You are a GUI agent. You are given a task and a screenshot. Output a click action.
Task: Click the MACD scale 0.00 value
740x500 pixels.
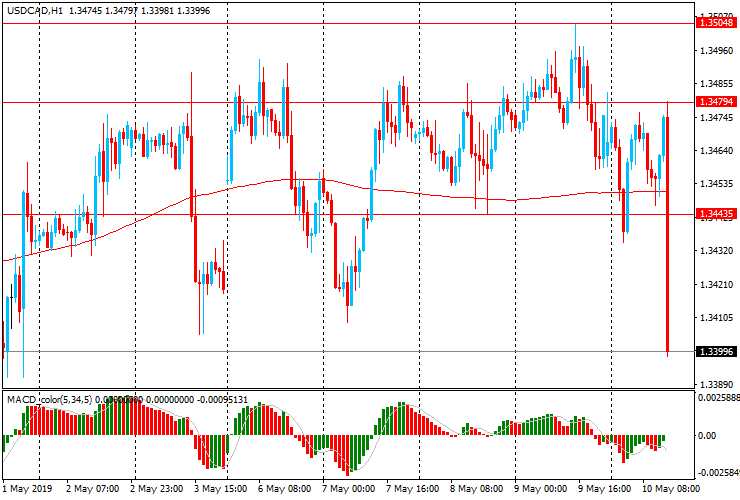click(706, 435)
